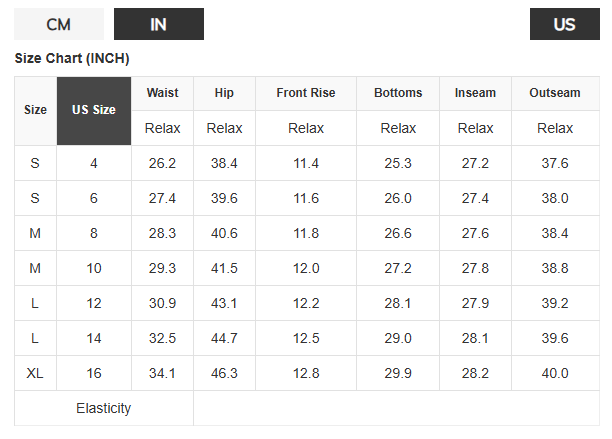Select the Waist column header

(162, 93)
